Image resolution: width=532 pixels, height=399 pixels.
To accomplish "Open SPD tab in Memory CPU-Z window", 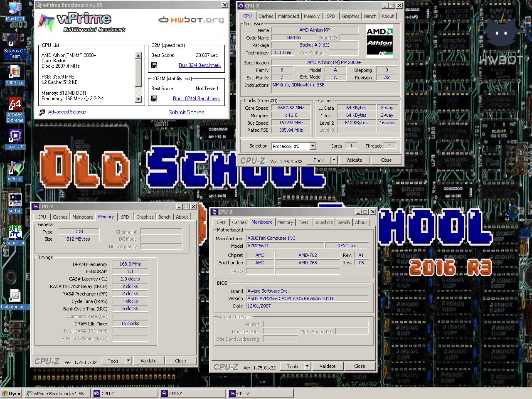I will pyautogui.click(x=125, y=217).
